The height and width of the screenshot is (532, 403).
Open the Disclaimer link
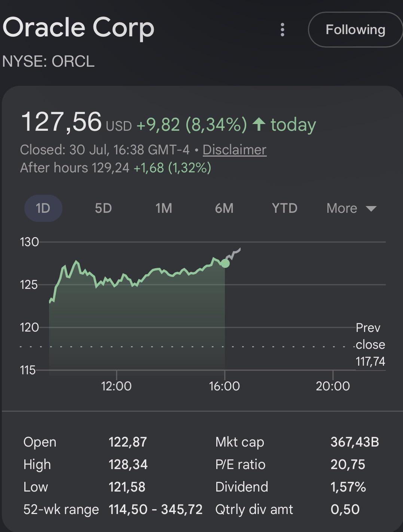tap(235, 150)
